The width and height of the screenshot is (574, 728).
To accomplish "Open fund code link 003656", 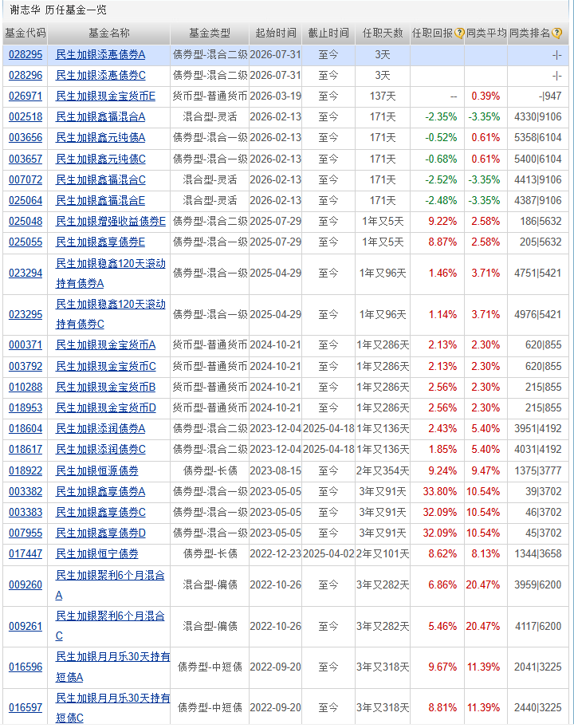I will tap(26, 138).
